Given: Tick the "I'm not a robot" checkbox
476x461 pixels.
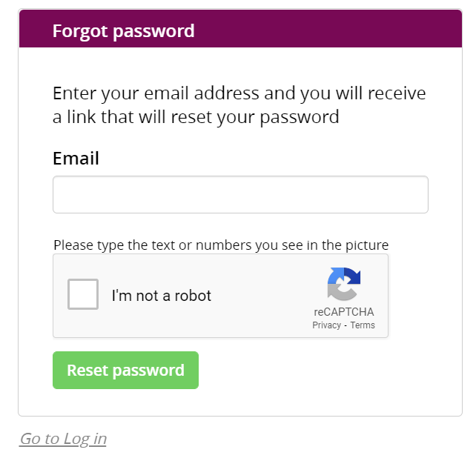Looking at the screenshot, I should click(x=83, y=295).
